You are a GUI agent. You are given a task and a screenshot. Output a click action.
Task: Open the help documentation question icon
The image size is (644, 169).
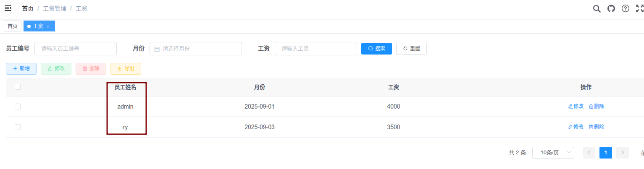pyautogui.click(x=626, y=8)
